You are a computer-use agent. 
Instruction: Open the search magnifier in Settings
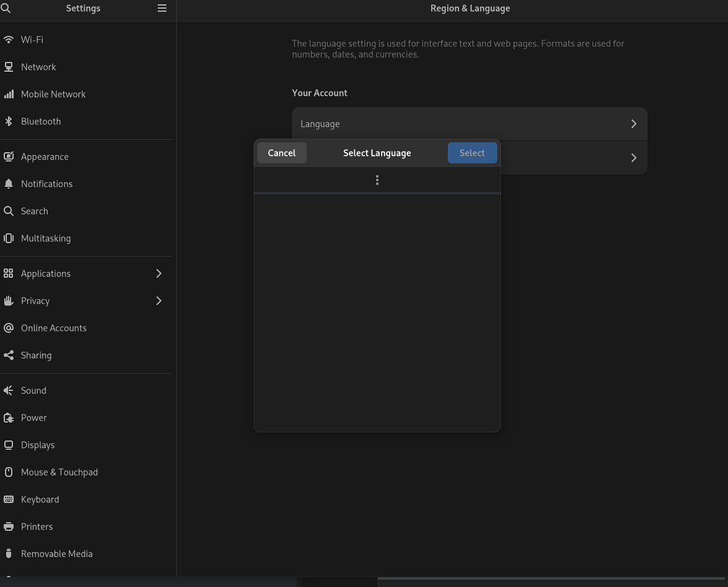(x=6, y=8)
